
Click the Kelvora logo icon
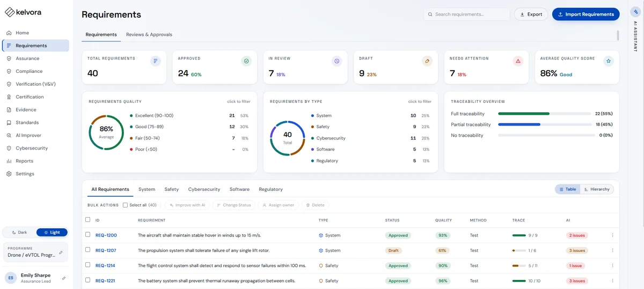tap(9, 11)
